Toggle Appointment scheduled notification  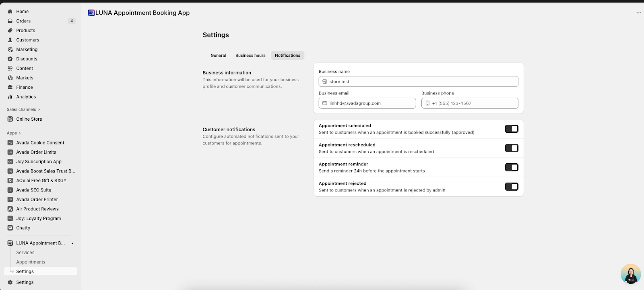pos(512,129)
